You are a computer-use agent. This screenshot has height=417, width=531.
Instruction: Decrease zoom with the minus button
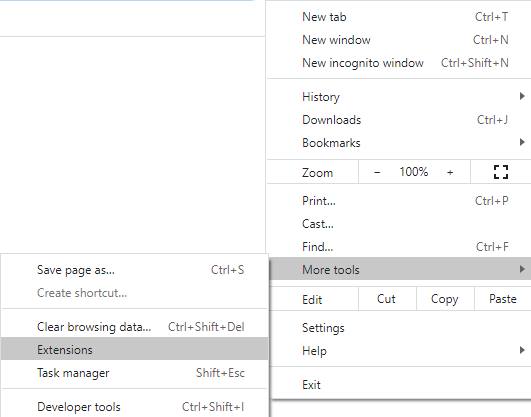(377, 172)
